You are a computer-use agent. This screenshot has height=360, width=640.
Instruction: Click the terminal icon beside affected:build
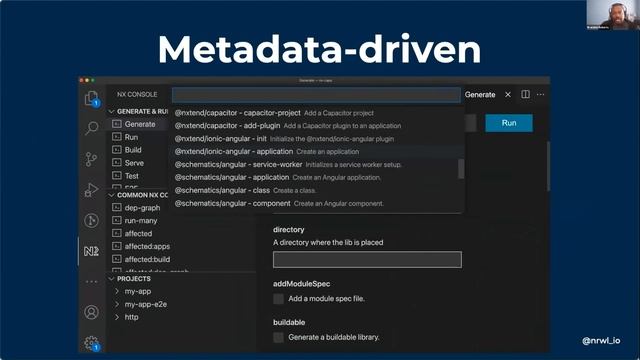coord(117,259)
